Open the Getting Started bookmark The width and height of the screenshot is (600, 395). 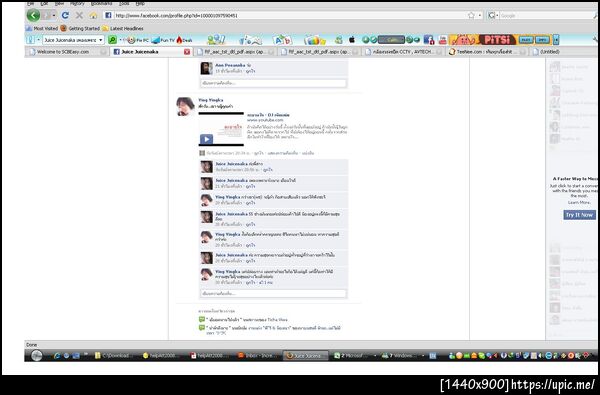pos(80,28)
